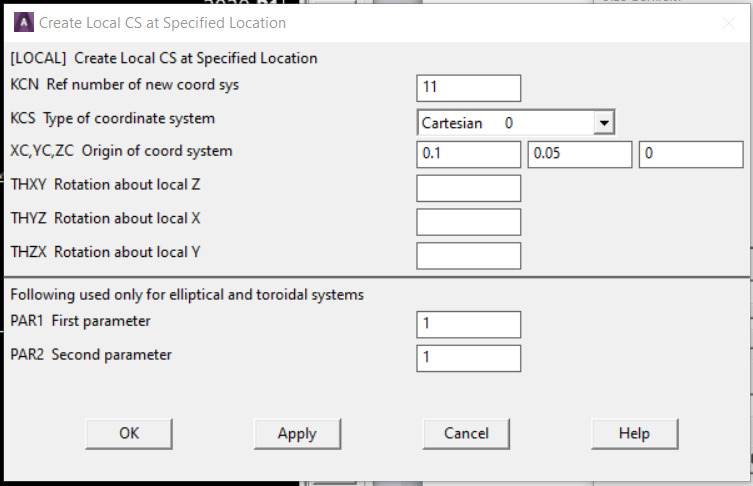
Task: Select the XC origin field containing 0.1
Action: click(468, 155)
